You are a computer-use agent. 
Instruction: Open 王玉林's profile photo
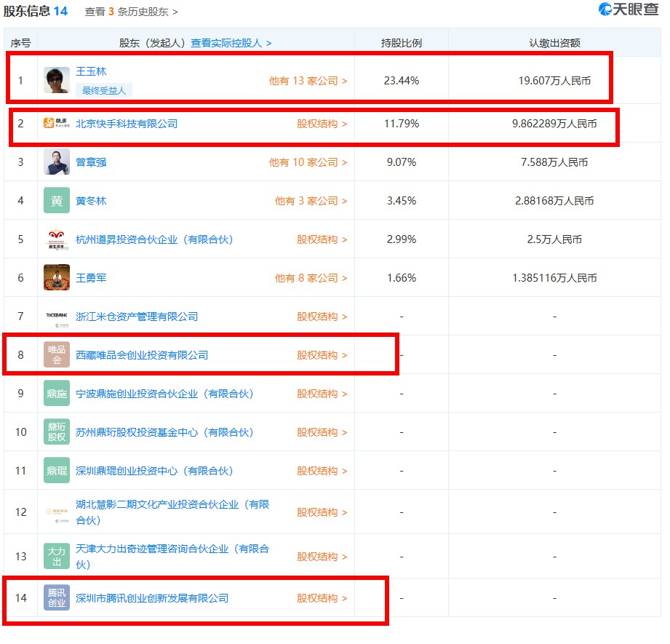tap(57, 80)
